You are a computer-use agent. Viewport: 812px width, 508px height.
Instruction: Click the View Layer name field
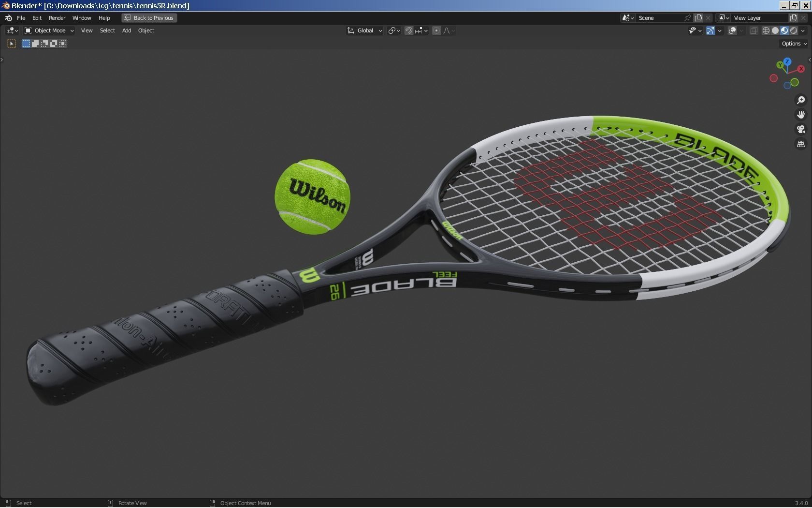click(759, 18)
